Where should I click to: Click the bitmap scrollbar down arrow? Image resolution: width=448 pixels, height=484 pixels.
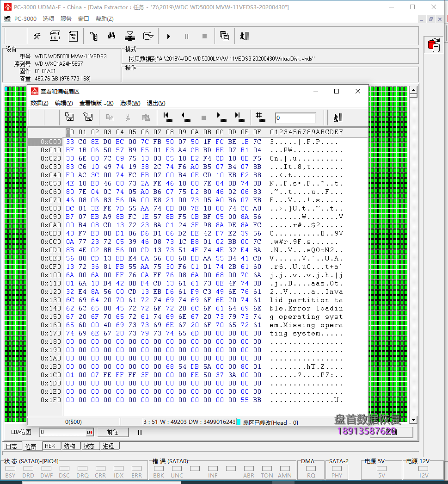pyautogui.click(x=413, y=420)
